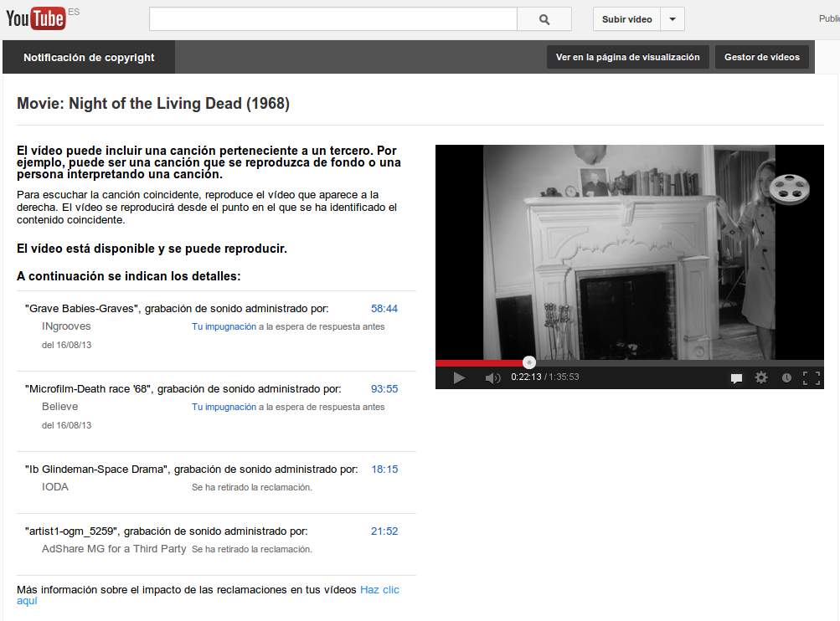The image size is (840, 621).
Task: Click the YouTube search input field
Action: tap(332, 19)
